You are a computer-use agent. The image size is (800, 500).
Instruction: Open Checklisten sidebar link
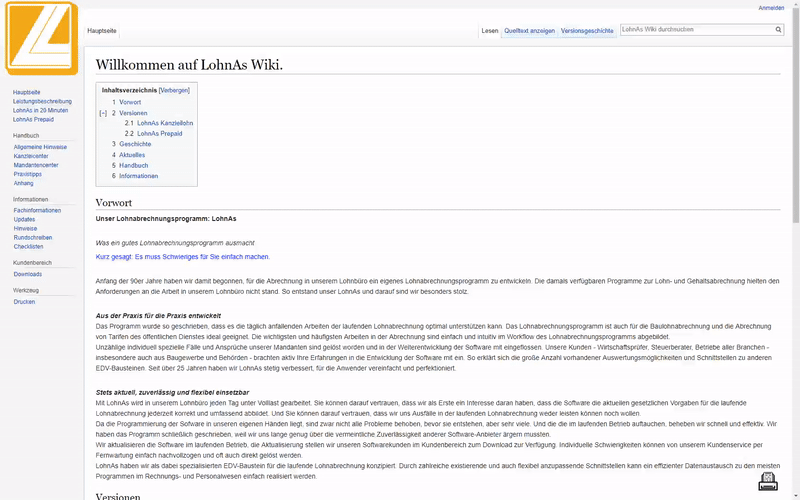click(29, 246)
